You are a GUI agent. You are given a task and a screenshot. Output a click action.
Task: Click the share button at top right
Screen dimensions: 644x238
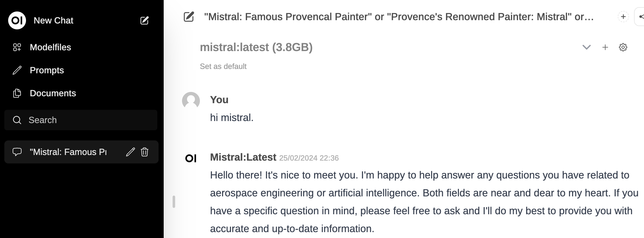tap(640, 17)
